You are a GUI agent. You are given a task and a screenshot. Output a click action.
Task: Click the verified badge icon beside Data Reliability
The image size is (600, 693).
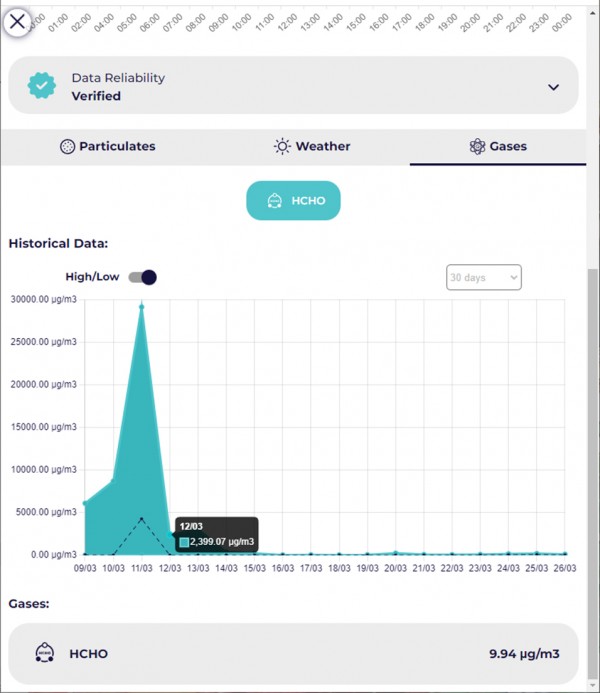click(42, 86)
